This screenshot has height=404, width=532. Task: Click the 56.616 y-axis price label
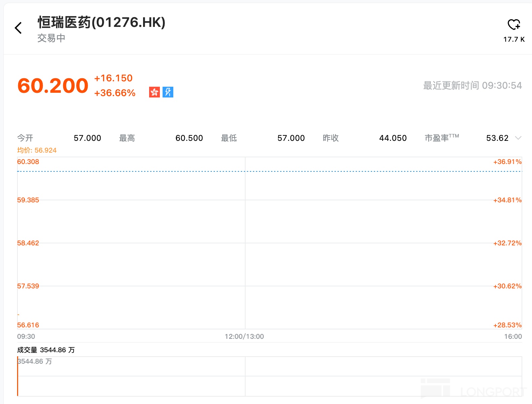click(x=28, y=325)
